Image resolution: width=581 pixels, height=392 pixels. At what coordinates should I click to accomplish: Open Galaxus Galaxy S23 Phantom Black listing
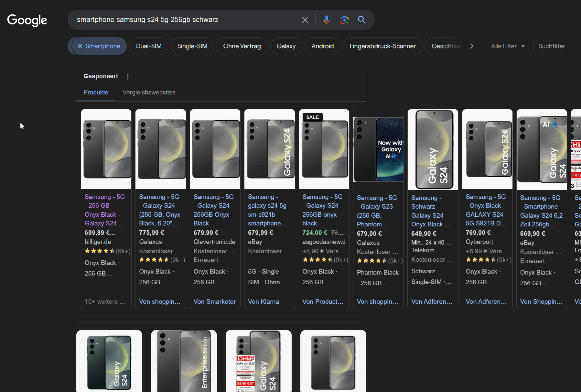click(x=377, y=211)
